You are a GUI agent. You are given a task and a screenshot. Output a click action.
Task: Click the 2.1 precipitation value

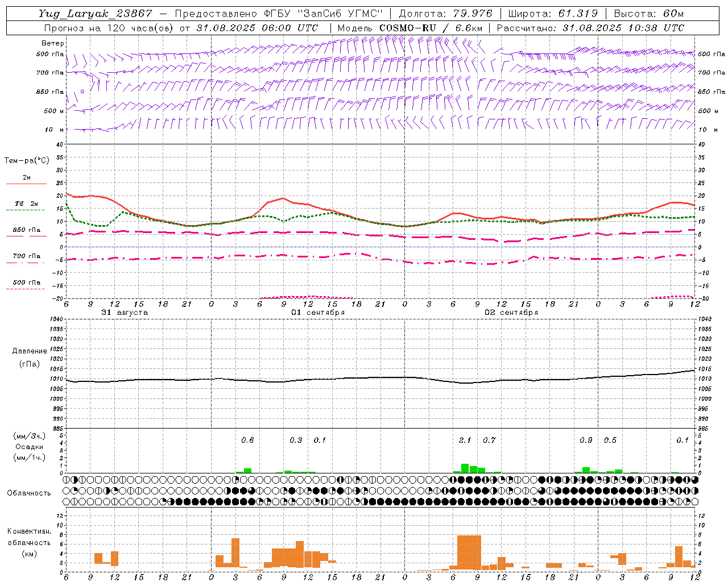[465, 440]
